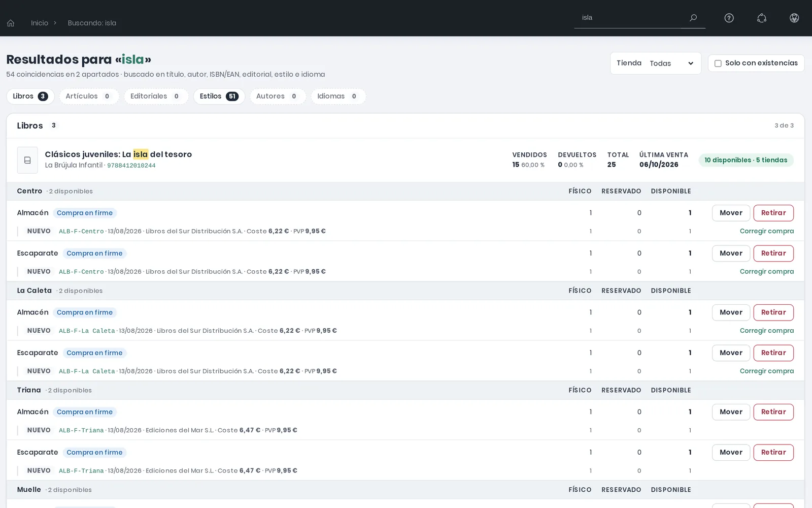812x508 pixels.
Task: Open the user profile avatar icon
Action: tap(794, 18)
